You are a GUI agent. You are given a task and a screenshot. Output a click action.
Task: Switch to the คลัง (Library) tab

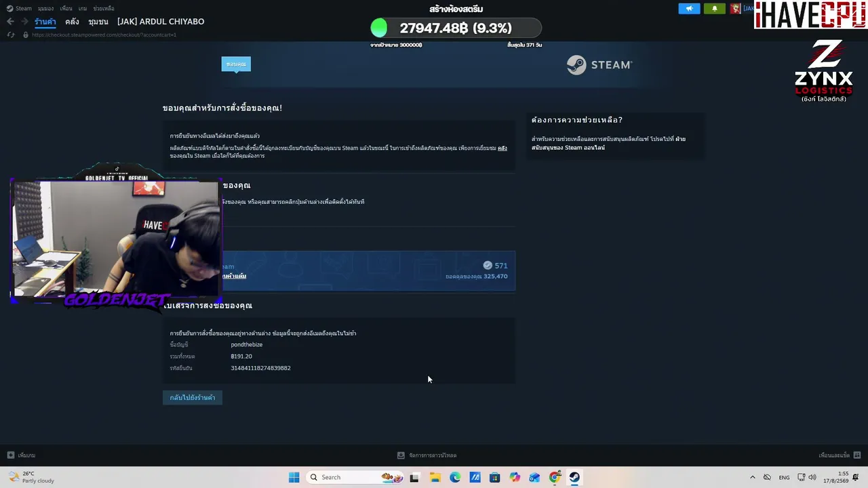(x=72, y=22)
